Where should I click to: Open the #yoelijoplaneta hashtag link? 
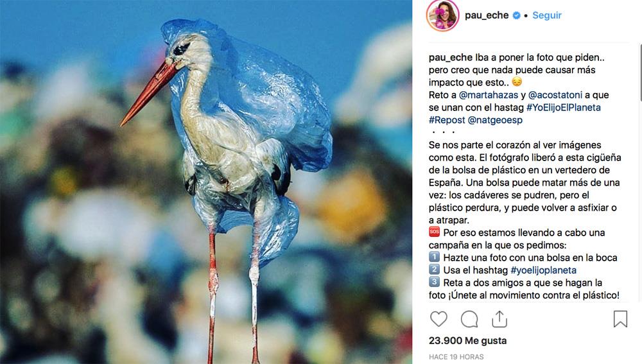point(543,270)
